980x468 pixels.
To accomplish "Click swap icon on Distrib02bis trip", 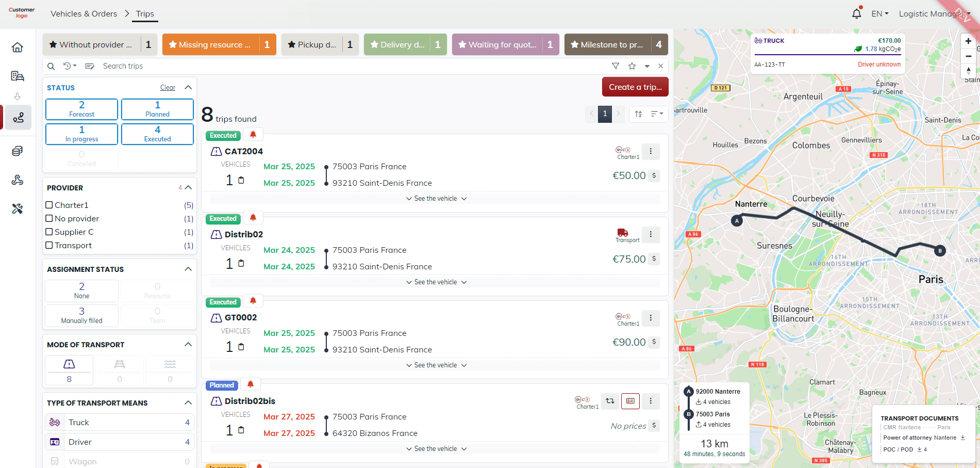I will (610, 401).
